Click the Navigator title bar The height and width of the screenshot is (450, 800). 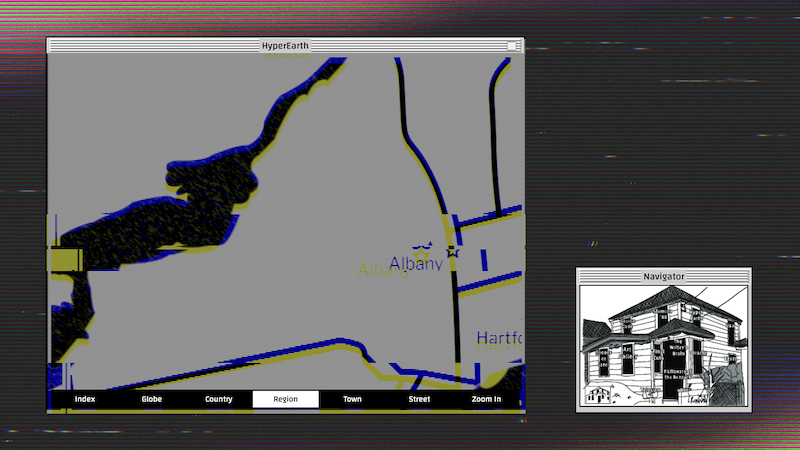coord(663,275)
